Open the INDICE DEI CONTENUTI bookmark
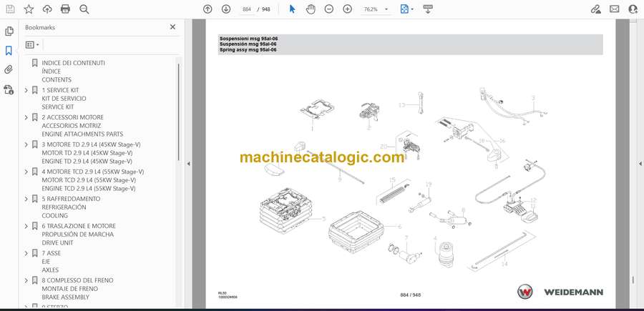 point(73,63)
